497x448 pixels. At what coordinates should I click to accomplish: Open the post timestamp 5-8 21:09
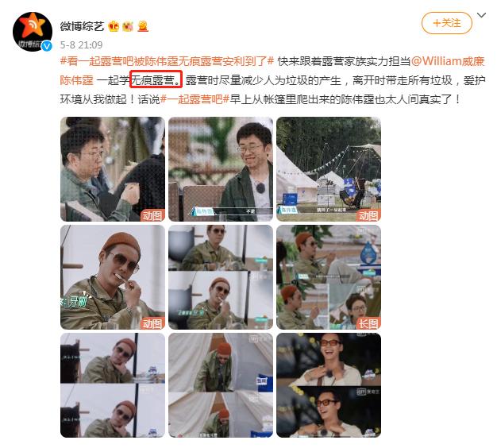pyautogui.click(x=82, y=45)
